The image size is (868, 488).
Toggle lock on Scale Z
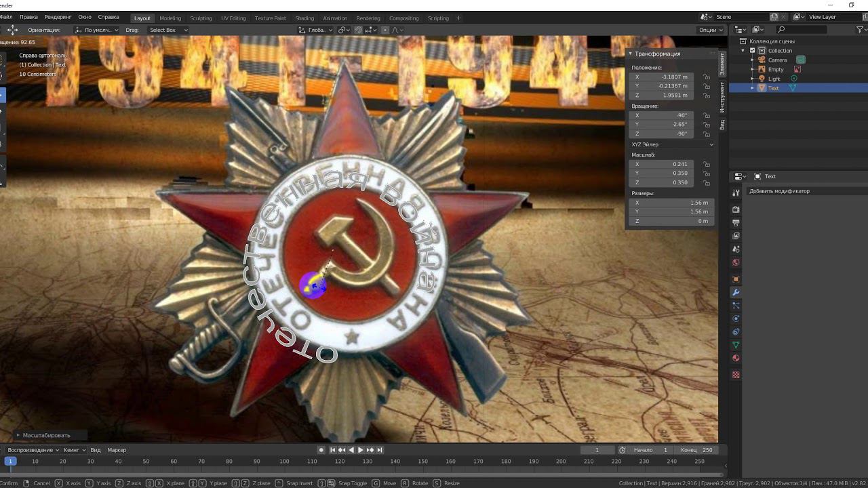pos(707,182)
